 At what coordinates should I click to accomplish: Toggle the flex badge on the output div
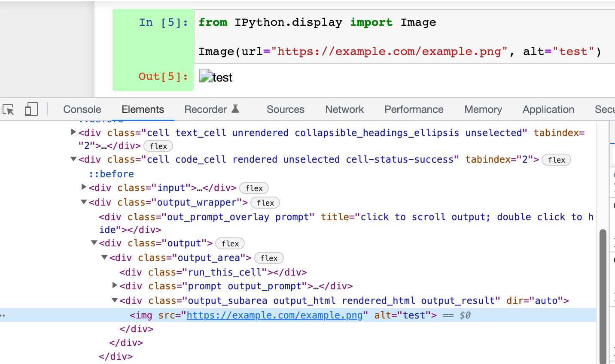[230, 243]
